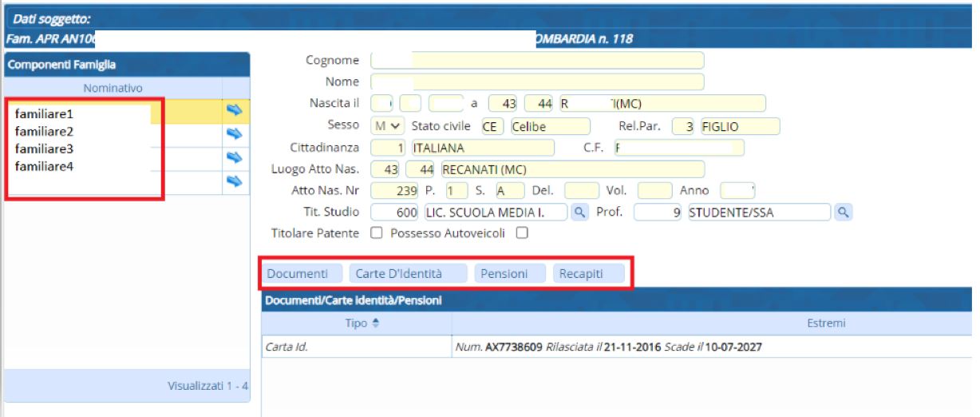Click the blue arrow next to familiare2
The width and height of the screenshot is (980, 417).
coord(235,134)
